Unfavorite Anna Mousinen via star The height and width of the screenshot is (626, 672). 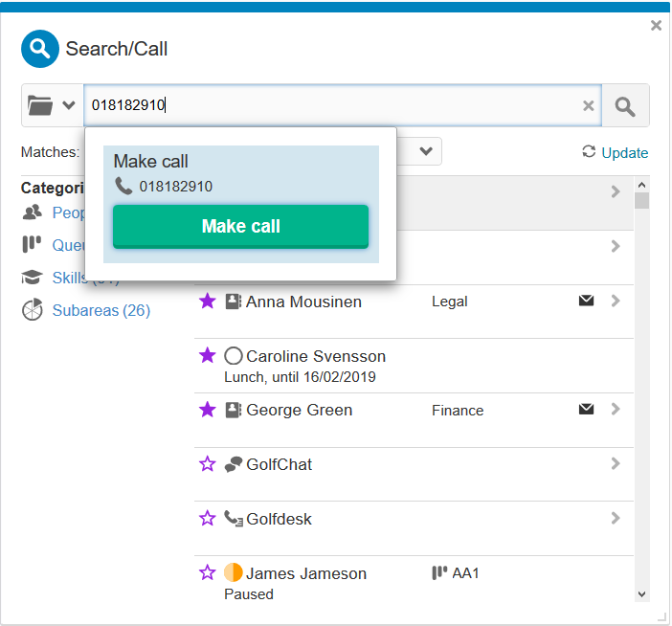[x=207, y=302]
